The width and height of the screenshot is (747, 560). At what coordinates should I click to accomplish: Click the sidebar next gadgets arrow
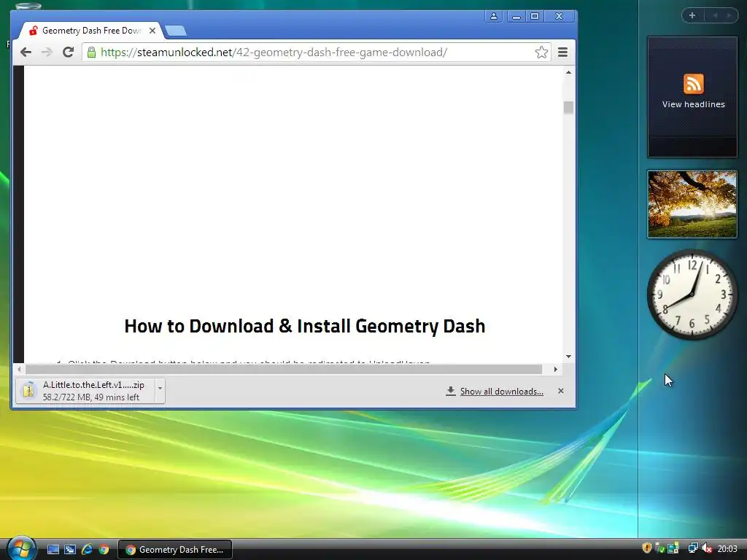click(729, 15)
